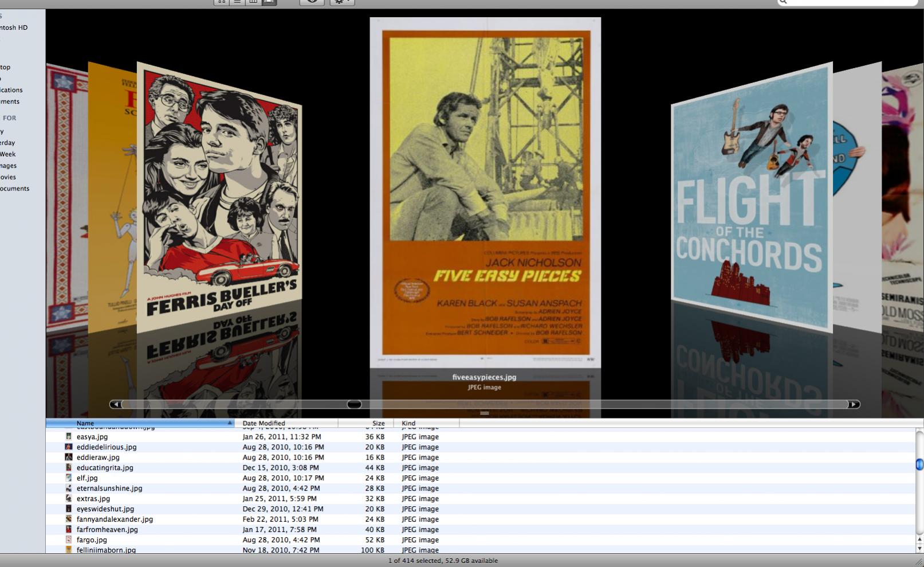Click the eddiedelirious.jpg file icon

pyautogui.click(x=69, y=447)
